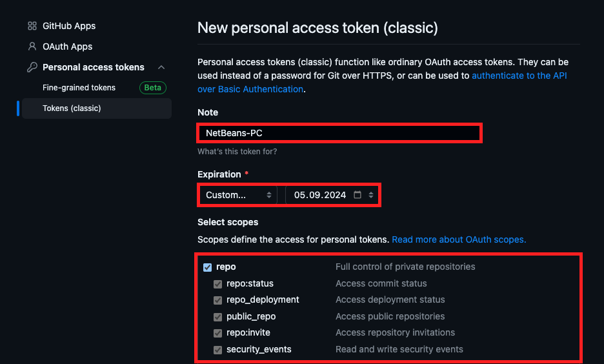The image size is (604, 364).
Task: Open Read more about OAuth scopes link
Action: tap(459, 239)
